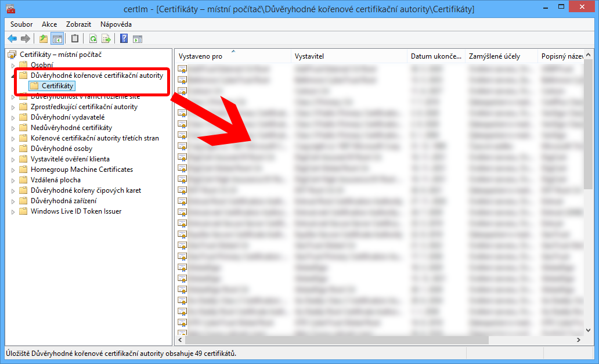Click the Back arrow toolbar icon
This screenshot has height=364, width=599.
(x=12, y=39)
